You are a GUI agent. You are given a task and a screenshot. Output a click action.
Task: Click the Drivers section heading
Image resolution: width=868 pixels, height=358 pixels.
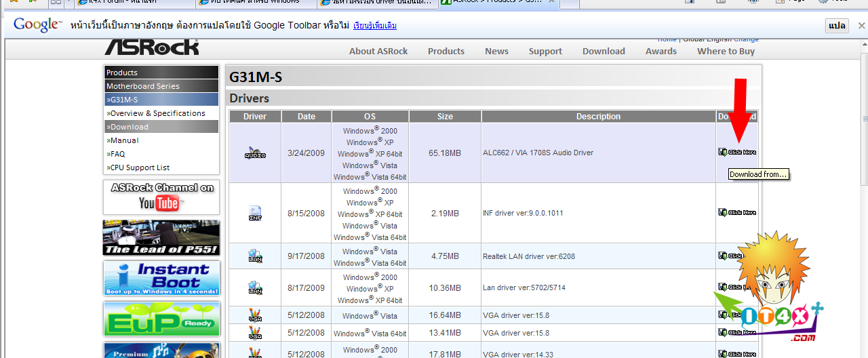click(x=250, y=98)
